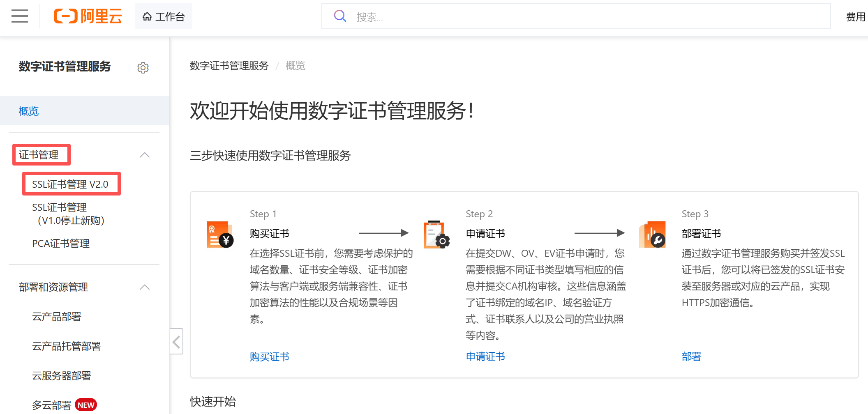Click the Step 1 purchase certificate icon
Image resolution: width=868 pixels, height=414 pixels.
pyautogui.click(x=220, y=235)
